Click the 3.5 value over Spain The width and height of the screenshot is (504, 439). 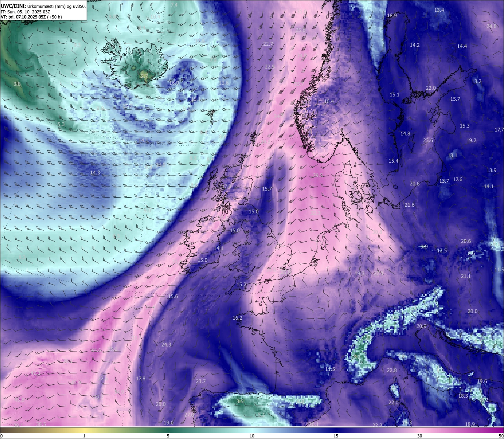[x=240, y=401]
